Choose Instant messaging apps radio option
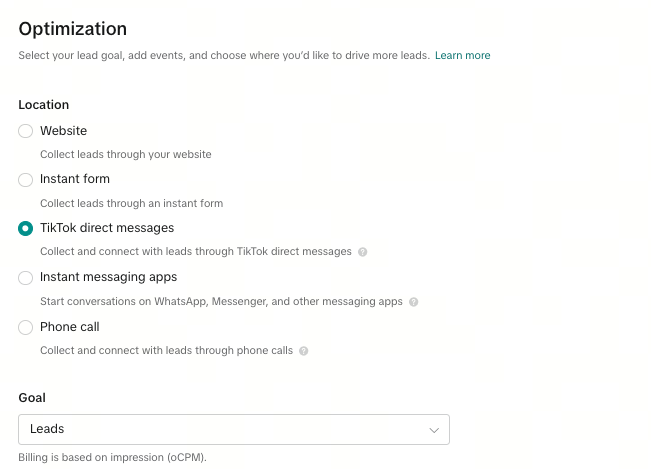 pos(25,278)
